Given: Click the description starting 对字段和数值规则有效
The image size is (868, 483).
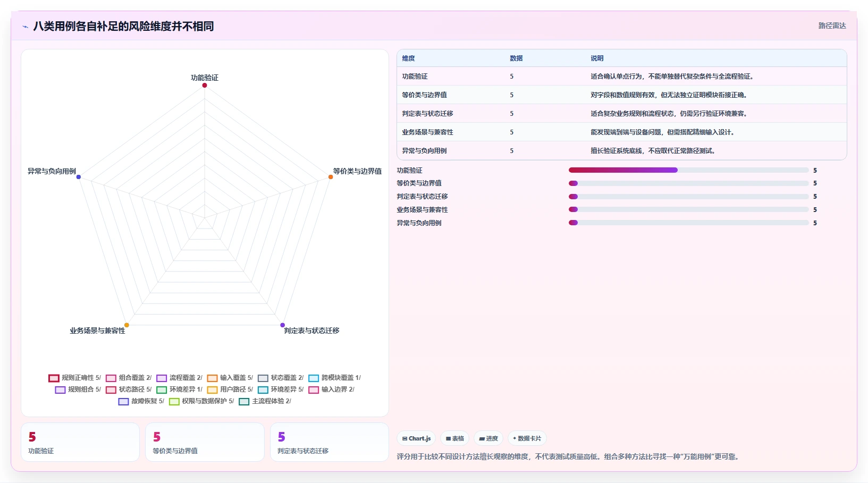Looking at the screenshot, I should coord(669,95).
